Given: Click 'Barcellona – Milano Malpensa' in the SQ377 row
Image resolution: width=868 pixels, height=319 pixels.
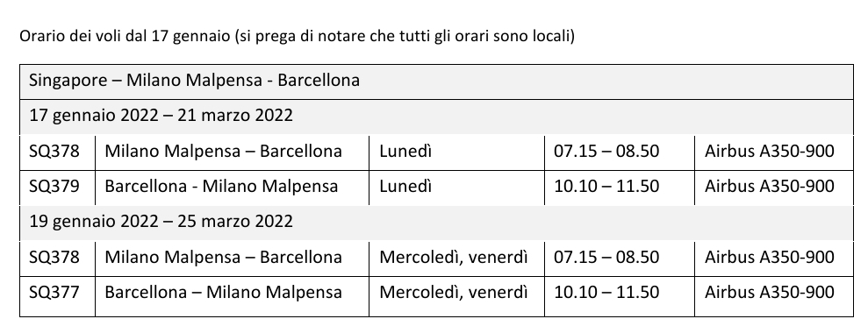Looking at the screenshot, I should (223, 293).
